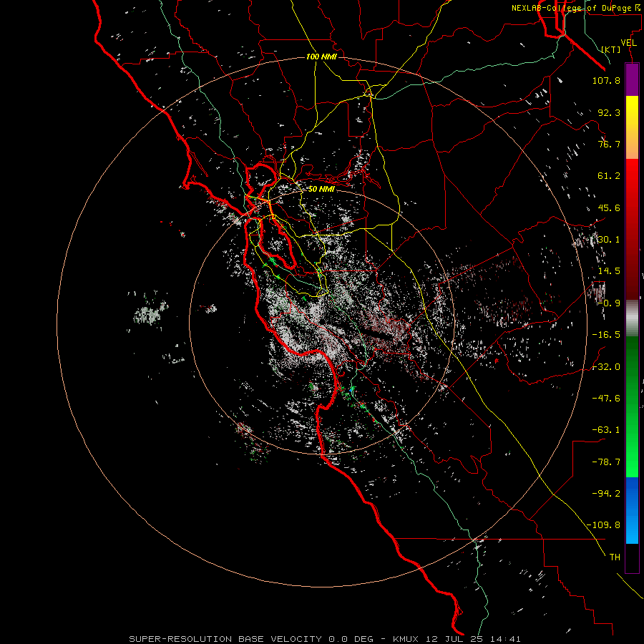The width and height of the screenshot is (644, 644).
Task: Click the -78.7 velocity scale value
Action: tap(606, 462)
